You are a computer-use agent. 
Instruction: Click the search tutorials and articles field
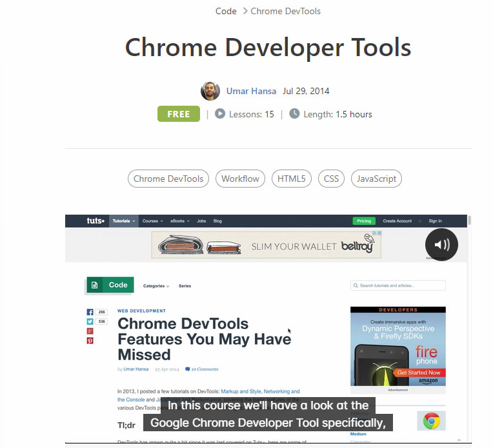pos(397,286)
